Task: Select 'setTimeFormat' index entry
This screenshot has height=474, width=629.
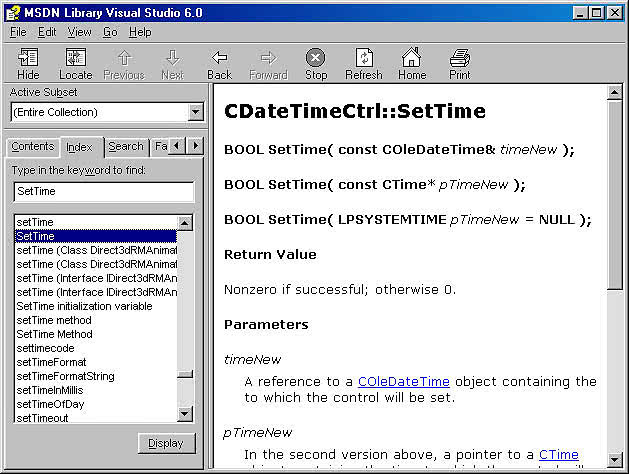Action: (96, 363)
